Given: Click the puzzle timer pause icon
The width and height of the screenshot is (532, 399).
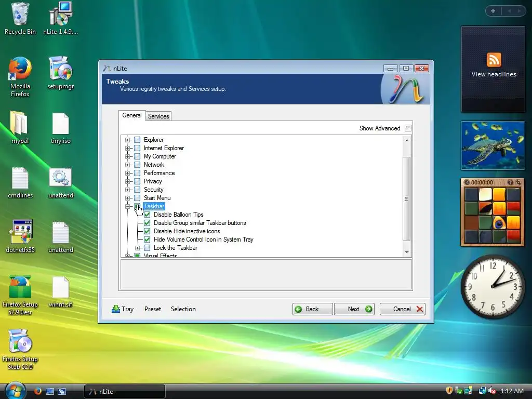Looking at the screenshot, I should click(467, 182).
